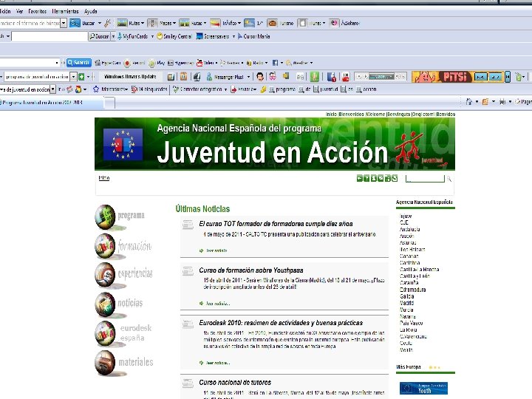
Task: Open a new blank browser tab
Action: tap(109, 103)
